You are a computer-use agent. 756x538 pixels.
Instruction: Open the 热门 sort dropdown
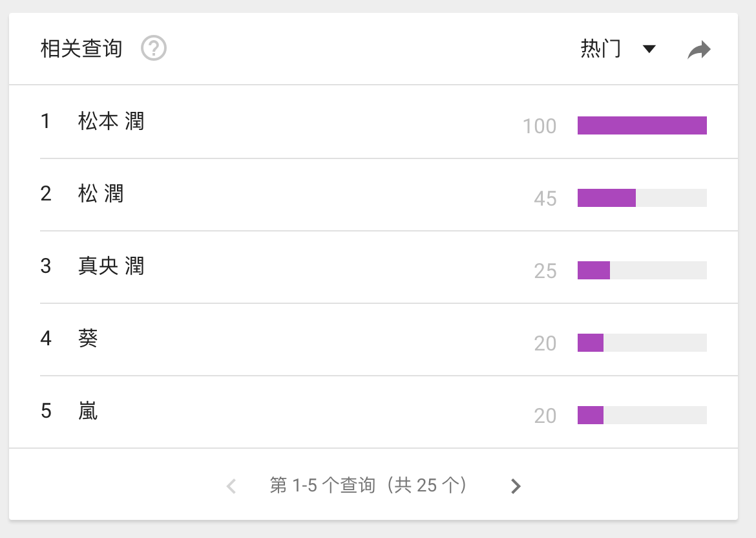coord(601,49)
